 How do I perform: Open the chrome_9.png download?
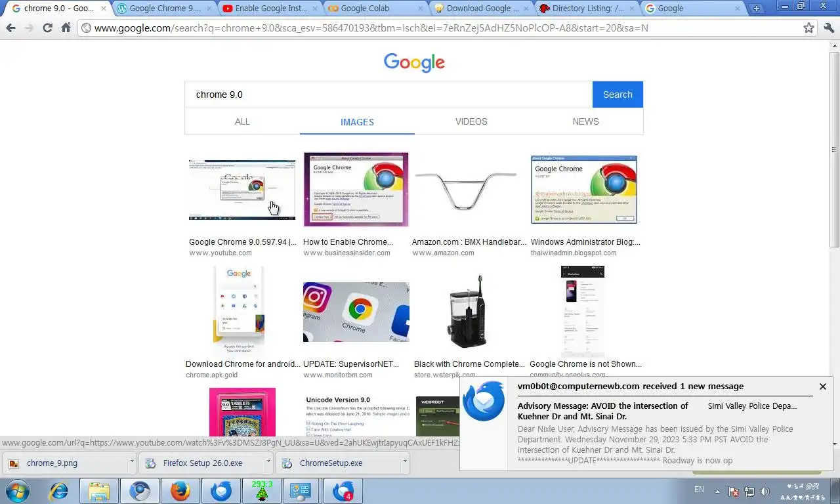pos(64,463)
